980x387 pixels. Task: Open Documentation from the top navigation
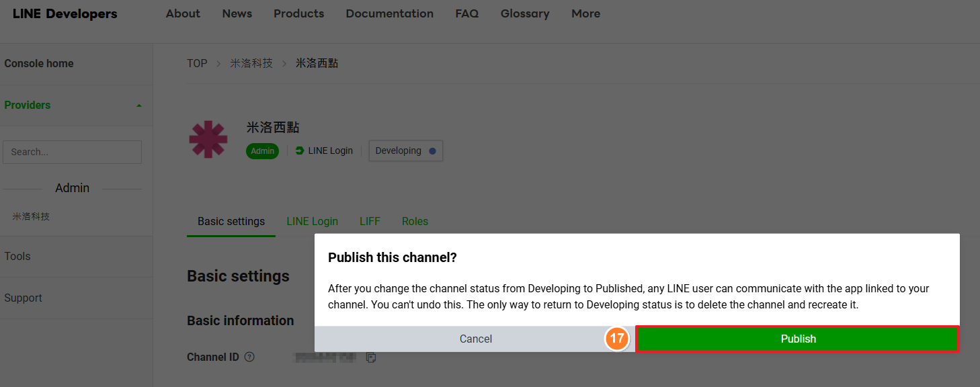[x=389, y=13]
